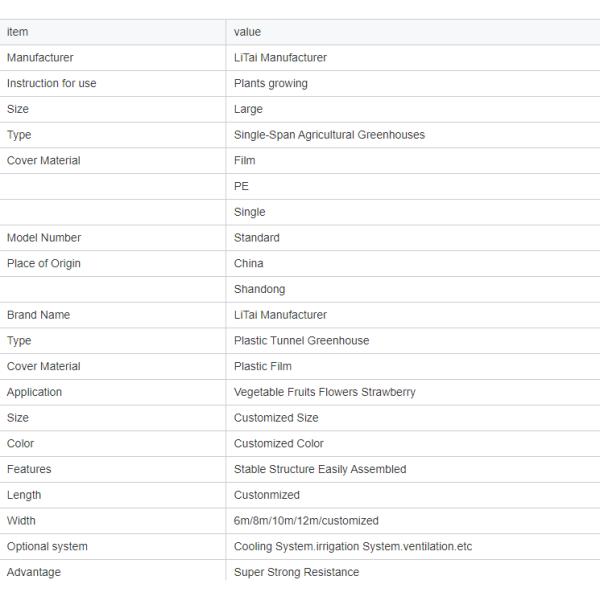This screenshot has height=600, width=600.
Task: Click the "Customized Color" value
Action: (x=279, y=444)
